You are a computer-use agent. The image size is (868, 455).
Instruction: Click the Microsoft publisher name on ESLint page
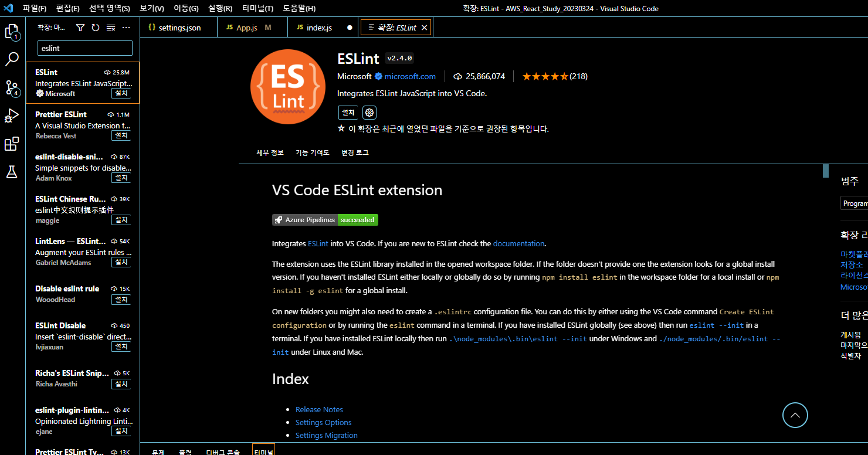click(x=354, y=76)
